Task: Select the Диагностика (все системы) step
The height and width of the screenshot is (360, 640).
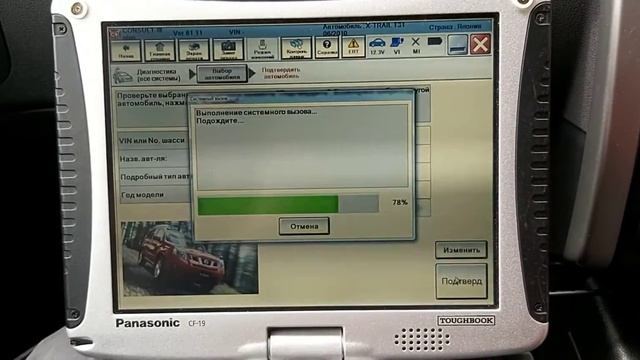Action: point(158,75)
